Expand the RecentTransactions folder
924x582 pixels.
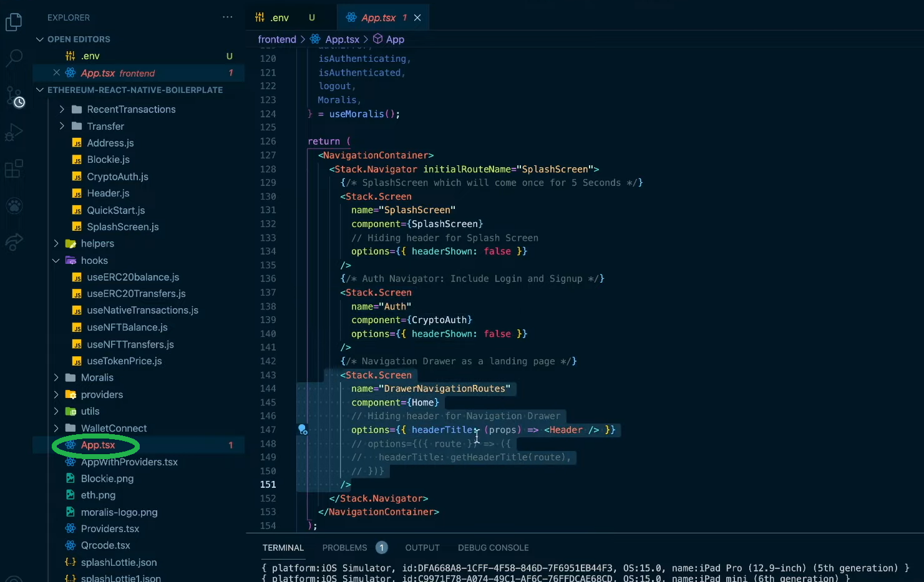click(x=62, y=109)
